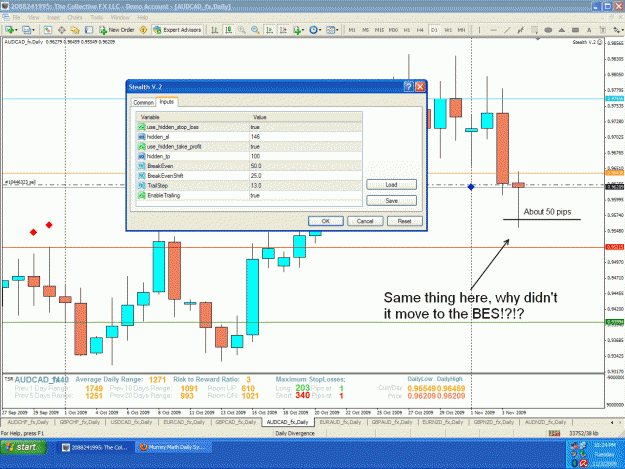Click OK in the Stealth V.2 dialog
625x469 pixels.
326,221
